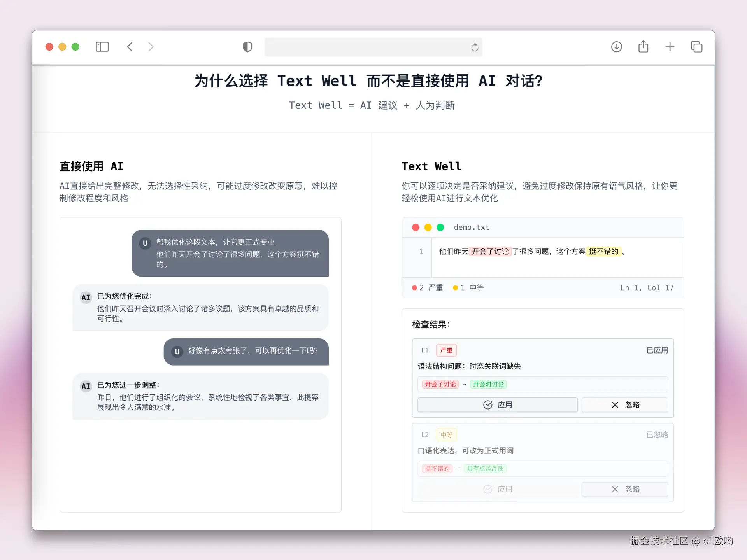Click the 2 严重 status indicator
This screenshot has width=747, height=560.
(428, 288)
